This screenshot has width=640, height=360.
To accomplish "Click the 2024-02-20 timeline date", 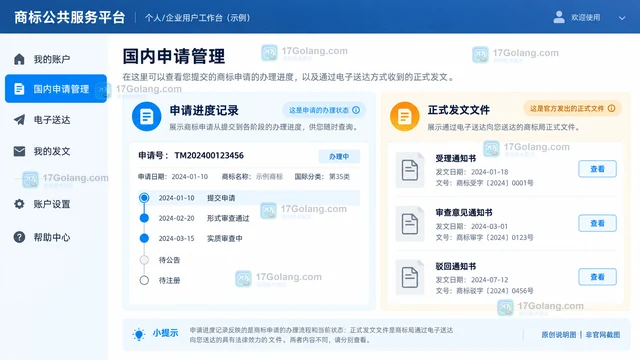I will (x=176, y=218).
